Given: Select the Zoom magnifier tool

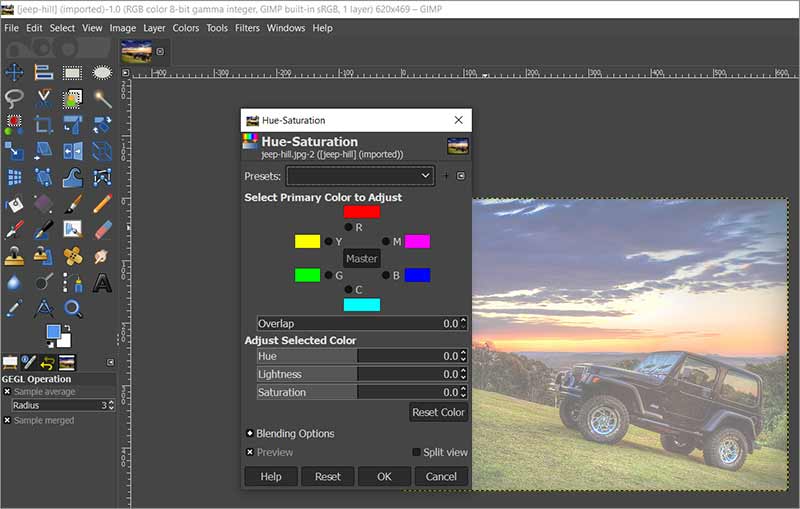Looking at the screenshot, I should click(x=72, y=308).
